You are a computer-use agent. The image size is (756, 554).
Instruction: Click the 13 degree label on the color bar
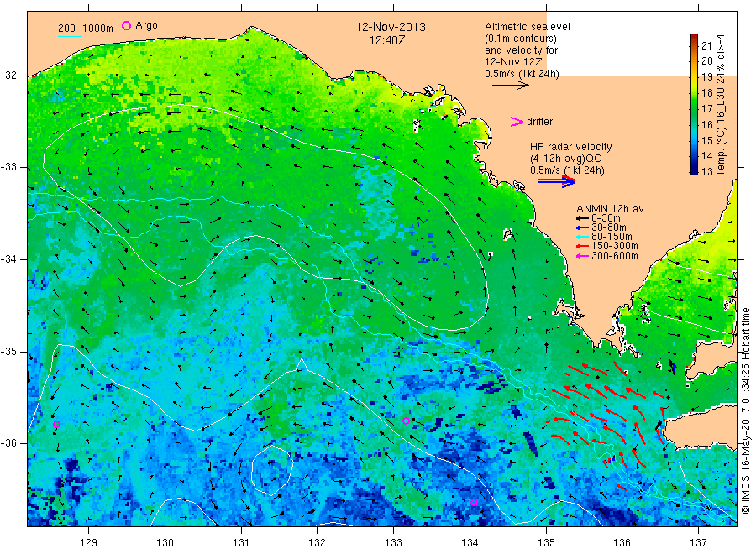coord(706,171)
